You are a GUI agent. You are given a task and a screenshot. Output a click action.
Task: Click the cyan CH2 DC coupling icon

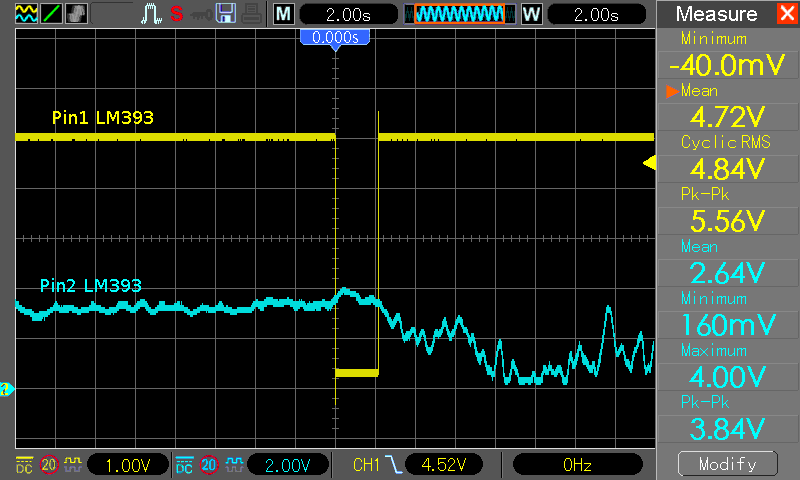(184, 465)
